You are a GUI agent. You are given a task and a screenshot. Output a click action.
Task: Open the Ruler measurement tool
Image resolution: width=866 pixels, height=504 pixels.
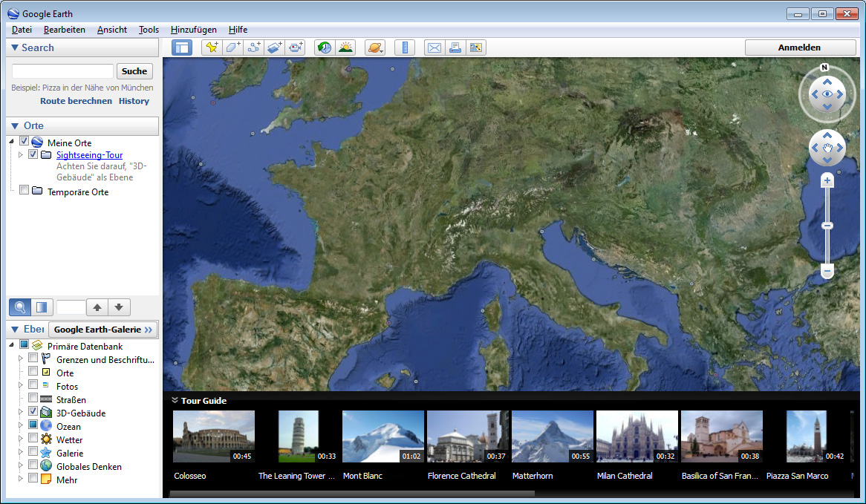pyautogui.click(x=404, y=47)
